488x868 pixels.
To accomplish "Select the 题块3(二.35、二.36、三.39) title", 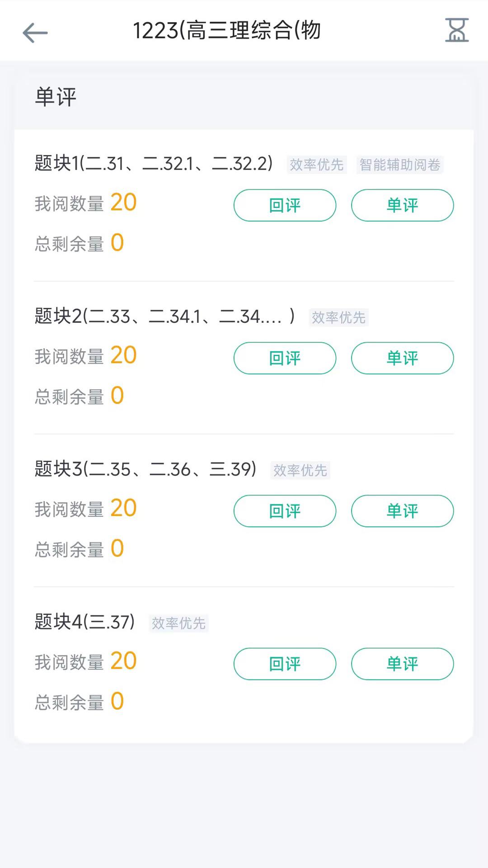I will pyautogui.click(x=145, y=469).
